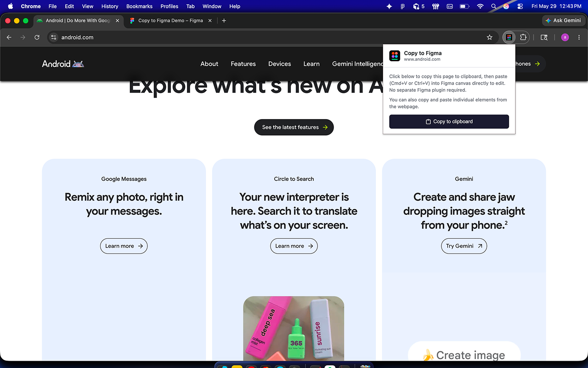Image resolution: width=588 pixels, height=368 pixels.
Task: Open the Help menu
Action: tap(235, 6)
